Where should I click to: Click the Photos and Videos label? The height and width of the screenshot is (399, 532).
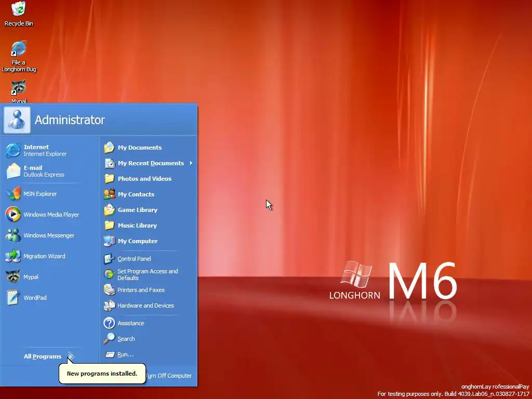144,179
